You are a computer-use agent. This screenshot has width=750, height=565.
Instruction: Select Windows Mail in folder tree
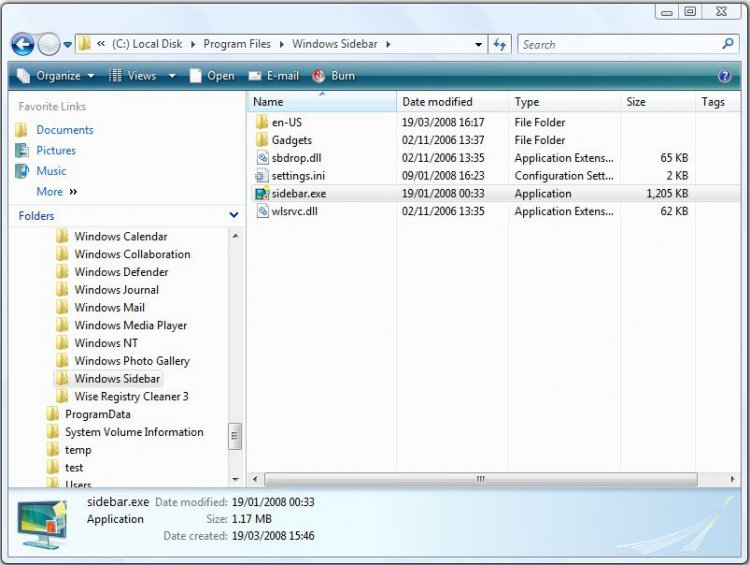(110, 307)
